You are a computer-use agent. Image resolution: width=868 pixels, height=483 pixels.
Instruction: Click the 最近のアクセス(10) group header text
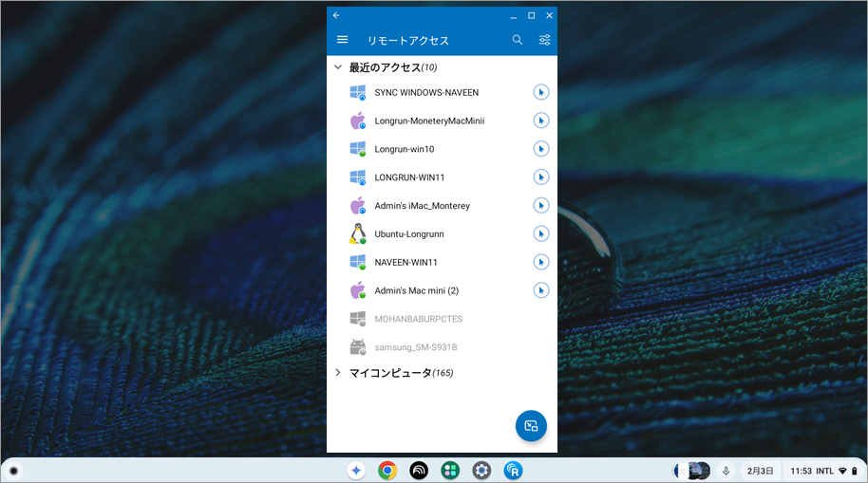coord(392,67)
